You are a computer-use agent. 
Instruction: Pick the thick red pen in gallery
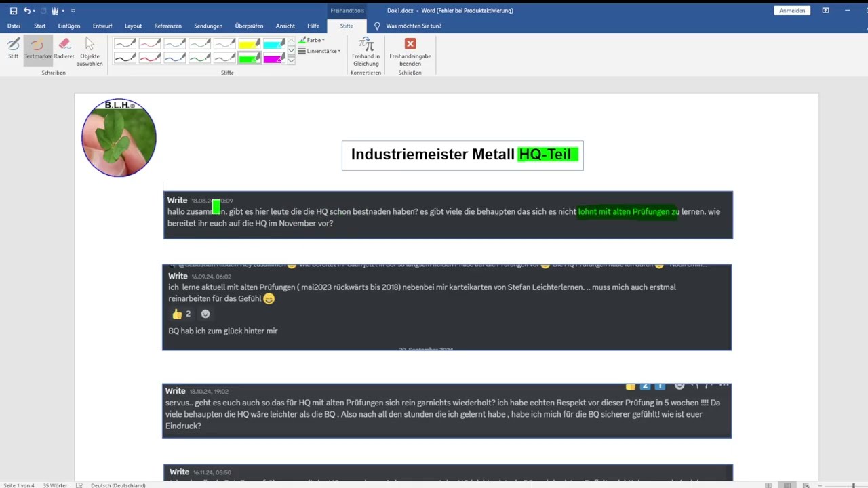pyautogui.click(x=150, y=58)
